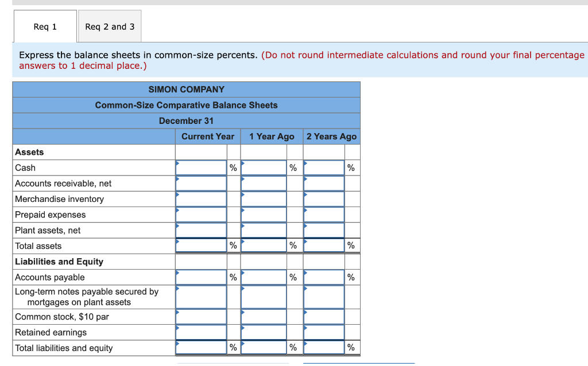Select Plant assets Current Year field
The height and width of the screenshot is (366, 588).
coord(201,231)
